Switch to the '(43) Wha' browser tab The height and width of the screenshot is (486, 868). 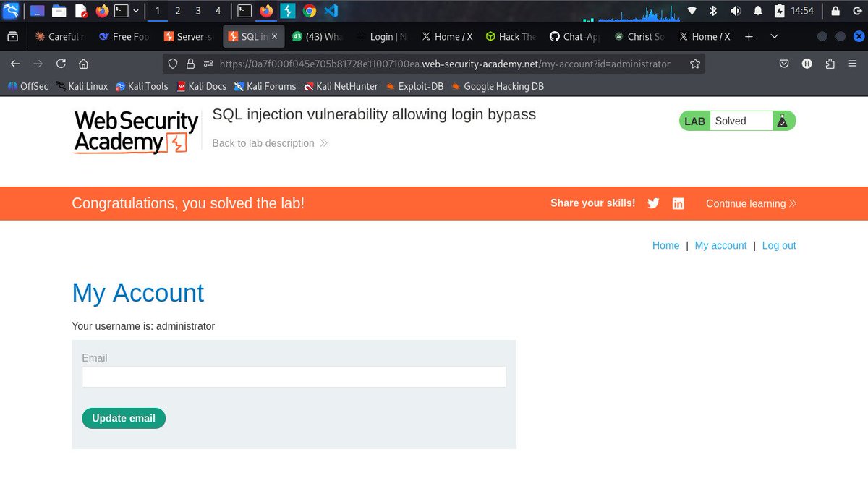(x=318, y=36)
